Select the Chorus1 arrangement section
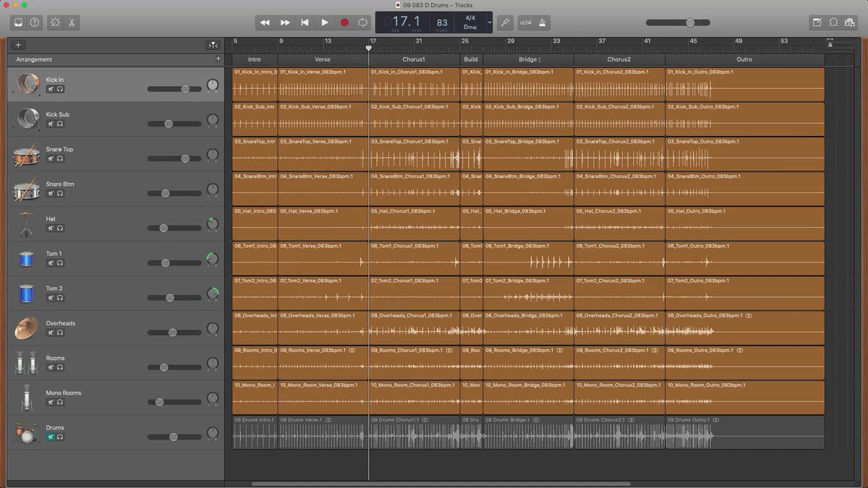The width and height of the screenshot is (868, 488). click(x=414, y=59)
